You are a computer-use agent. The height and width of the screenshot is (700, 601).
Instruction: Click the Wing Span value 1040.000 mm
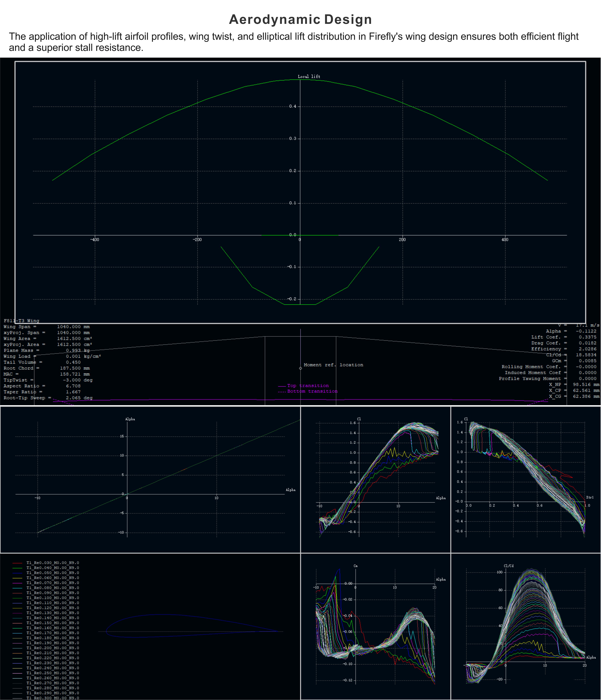[x=73, y=327]
